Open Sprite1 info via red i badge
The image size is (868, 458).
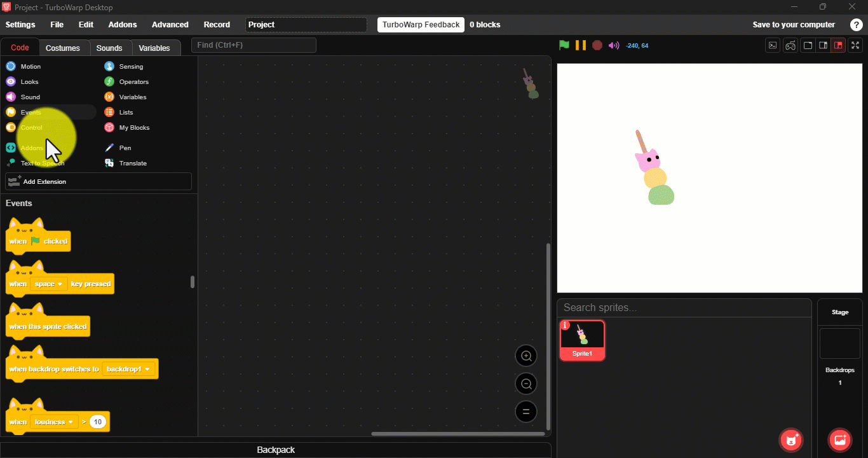point(566,325)
